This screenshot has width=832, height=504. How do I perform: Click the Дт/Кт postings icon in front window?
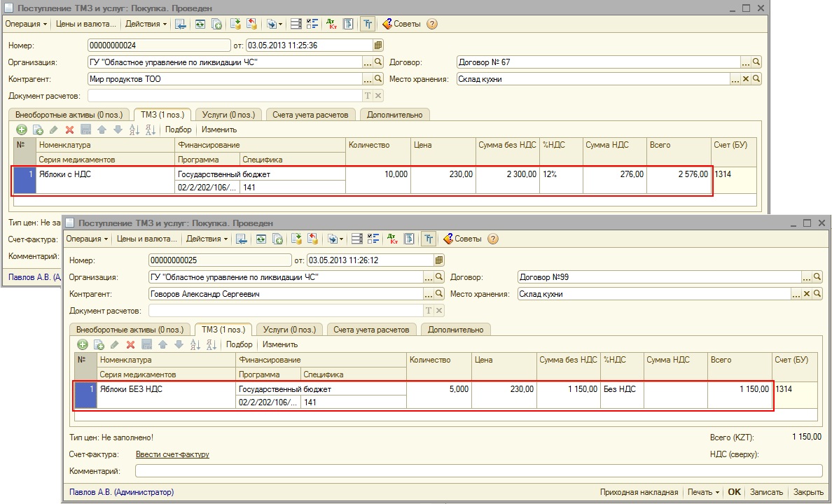[x=393, y=239]
